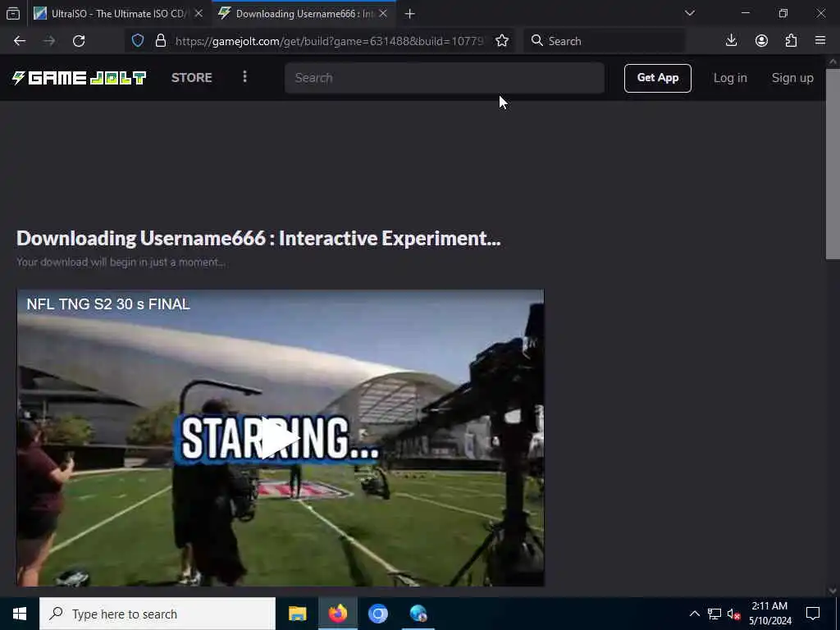The width and height of the screenshot is (840, 630).
Task: Show hidden system tray icons
Action: [694, 614]
